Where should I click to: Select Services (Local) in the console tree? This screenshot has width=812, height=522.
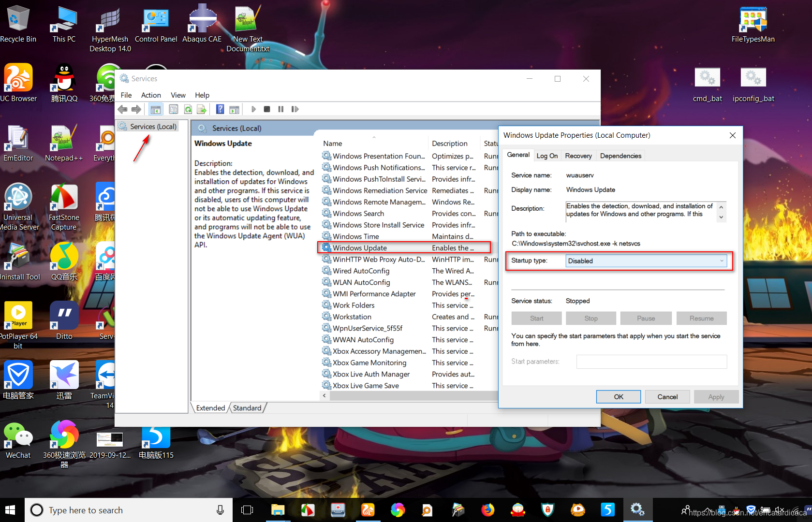pyautogui.click(x=148, y=127)
